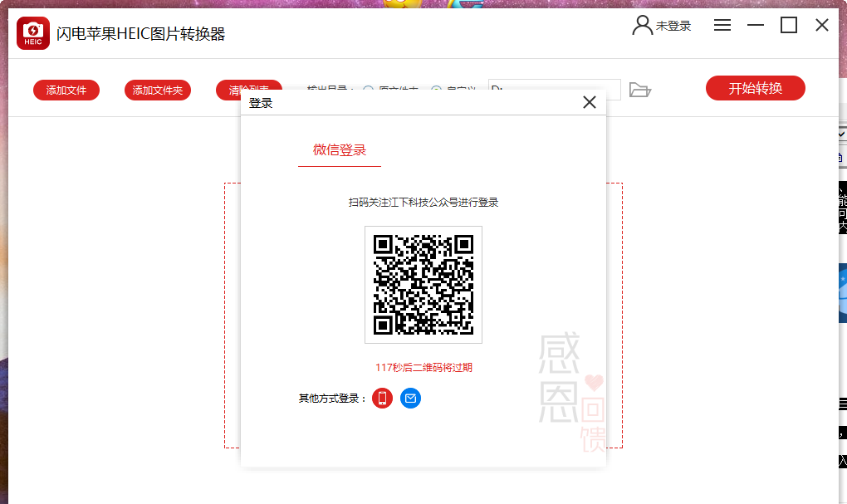The height and width of the screenshot is (504, 847).
Task: Click the 登录 dialog title
Action: pyautogui.click(x=261, y=103)
